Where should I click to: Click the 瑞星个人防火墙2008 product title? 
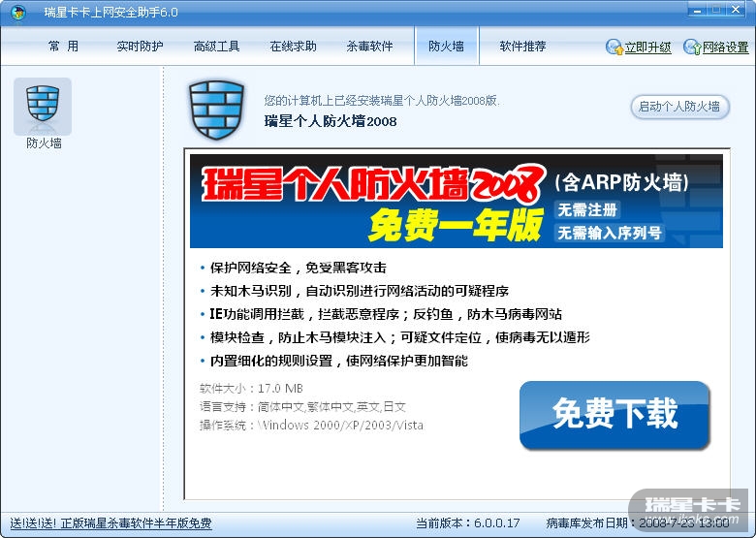point(331,121)
